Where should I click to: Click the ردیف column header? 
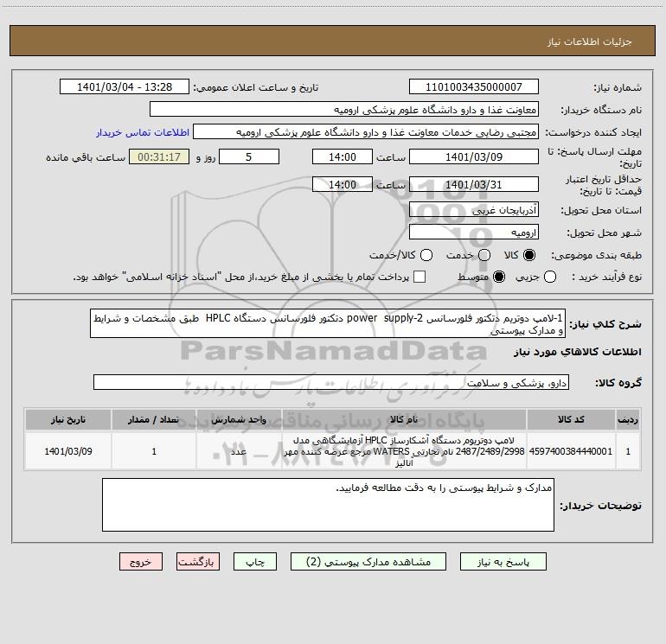click(628, 420)
